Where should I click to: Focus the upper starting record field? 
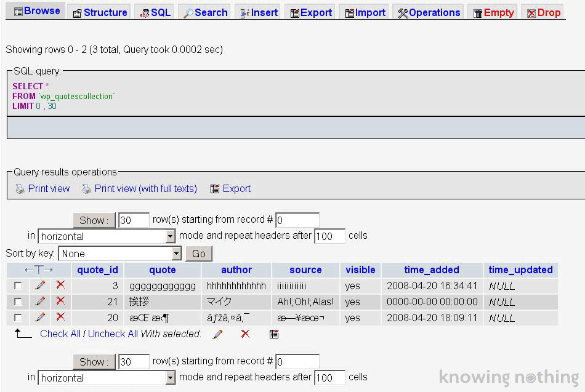(x=297, y=220)
